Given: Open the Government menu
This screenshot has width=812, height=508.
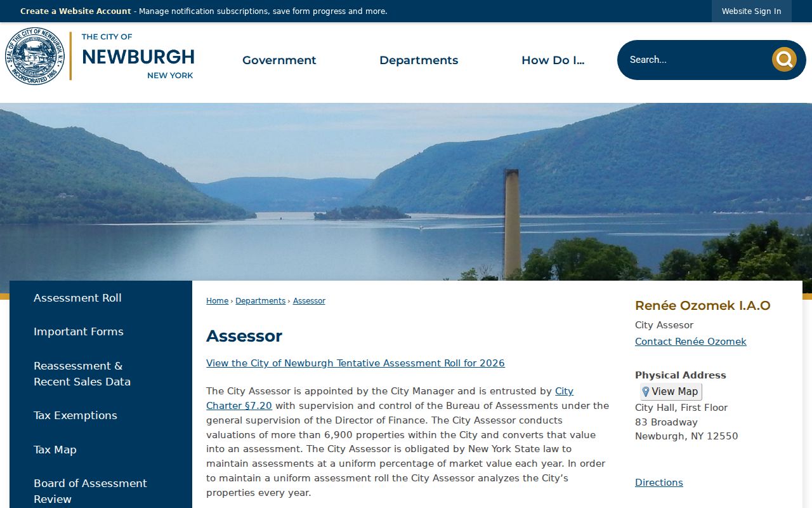Looking at the screenshot, I should [279, 60].
